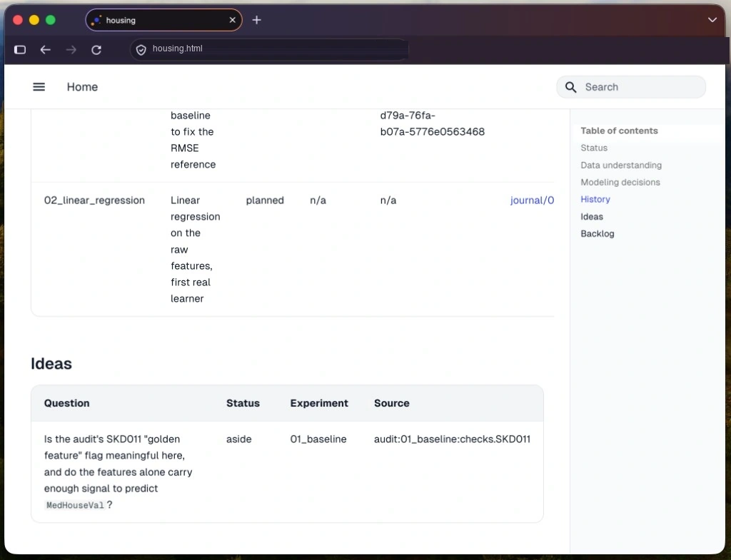Jump to Status in table of contents

coord(594,148)
